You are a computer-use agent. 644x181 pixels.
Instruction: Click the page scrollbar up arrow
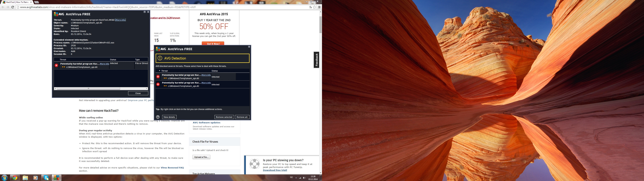point(320,12)
